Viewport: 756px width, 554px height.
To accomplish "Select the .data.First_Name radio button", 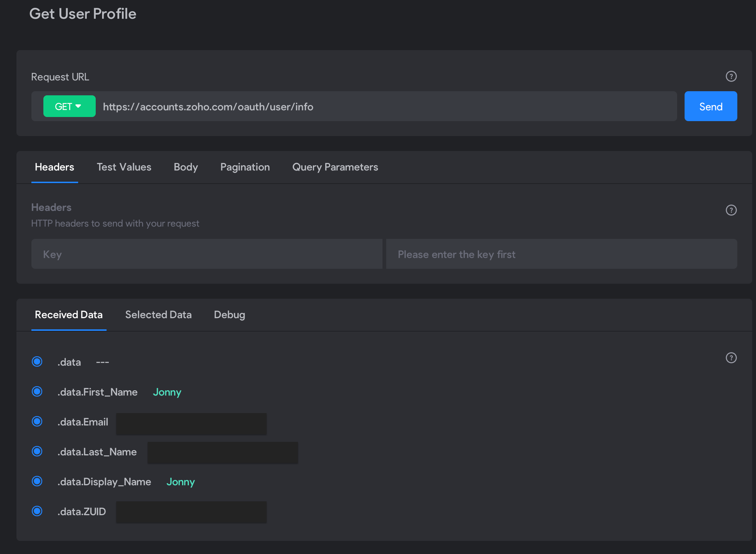I will (x=37, y=391).
